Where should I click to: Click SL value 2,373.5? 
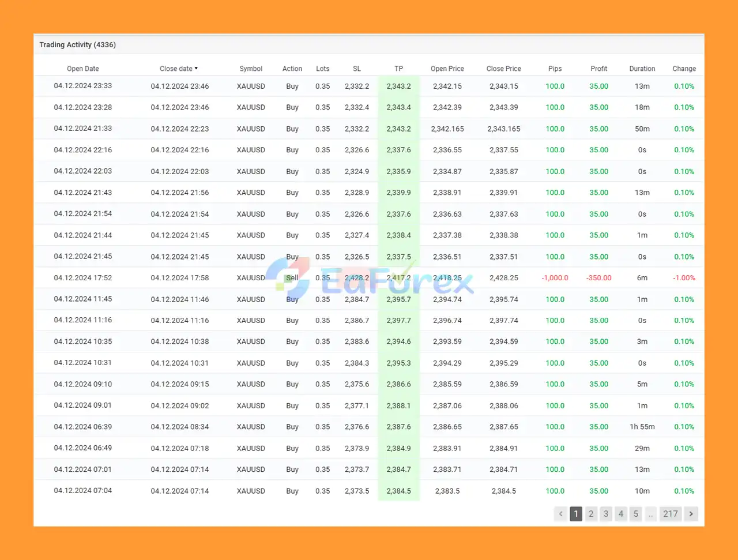coord(357,491)
